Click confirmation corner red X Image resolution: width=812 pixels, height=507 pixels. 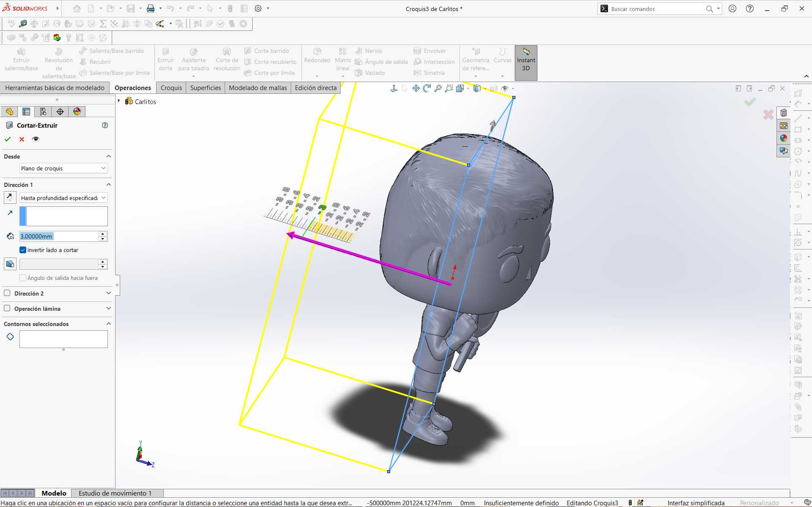[x=768, y=114]
